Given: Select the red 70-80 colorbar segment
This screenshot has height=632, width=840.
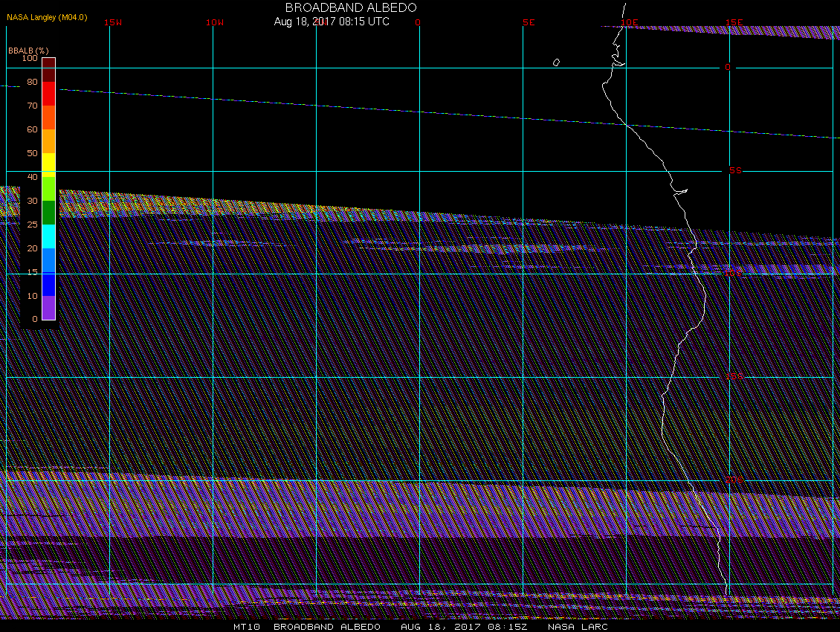Looking at the screenshot, I should click(x=48, y=94).
